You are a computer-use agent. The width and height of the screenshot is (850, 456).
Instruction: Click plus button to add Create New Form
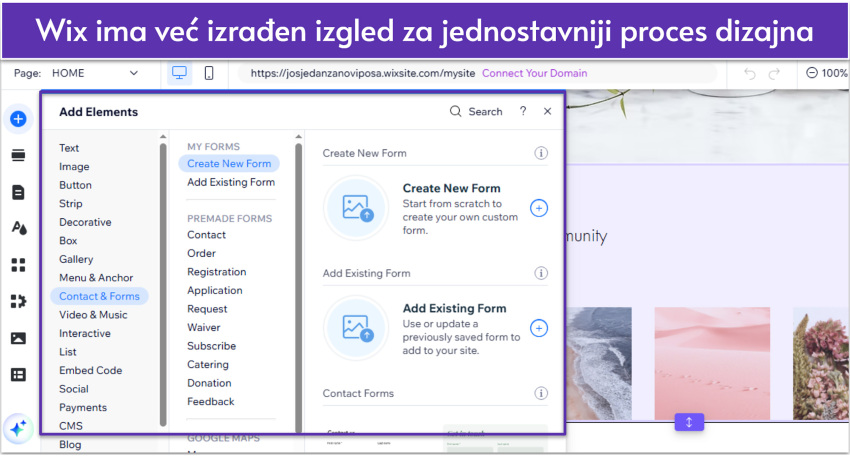[539, 208]
